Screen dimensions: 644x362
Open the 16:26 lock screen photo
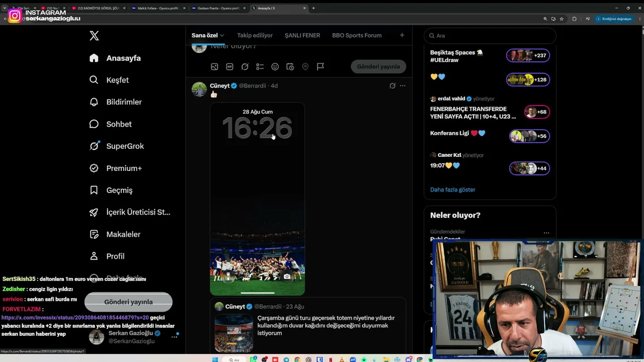click(x=258, y=199)
